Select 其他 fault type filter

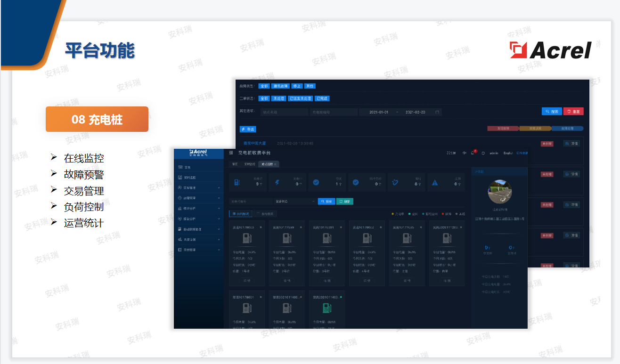(x=310, y=86)
